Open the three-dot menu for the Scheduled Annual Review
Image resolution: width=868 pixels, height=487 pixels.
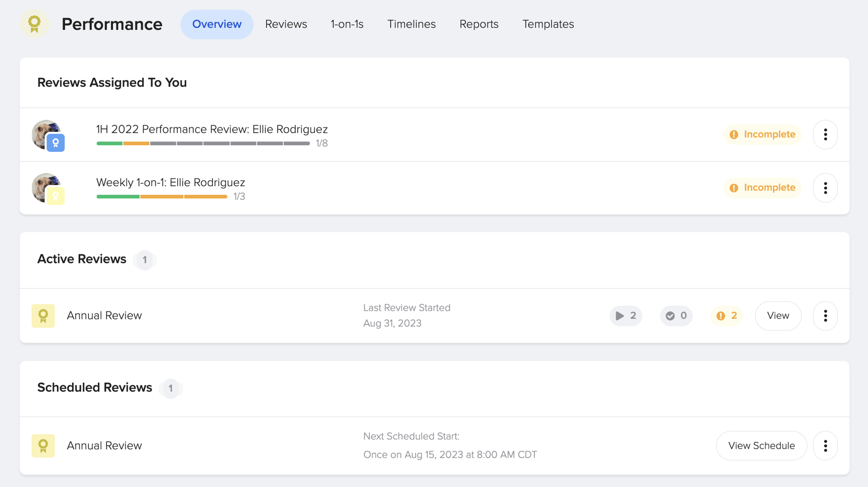(x=826, y=446)
